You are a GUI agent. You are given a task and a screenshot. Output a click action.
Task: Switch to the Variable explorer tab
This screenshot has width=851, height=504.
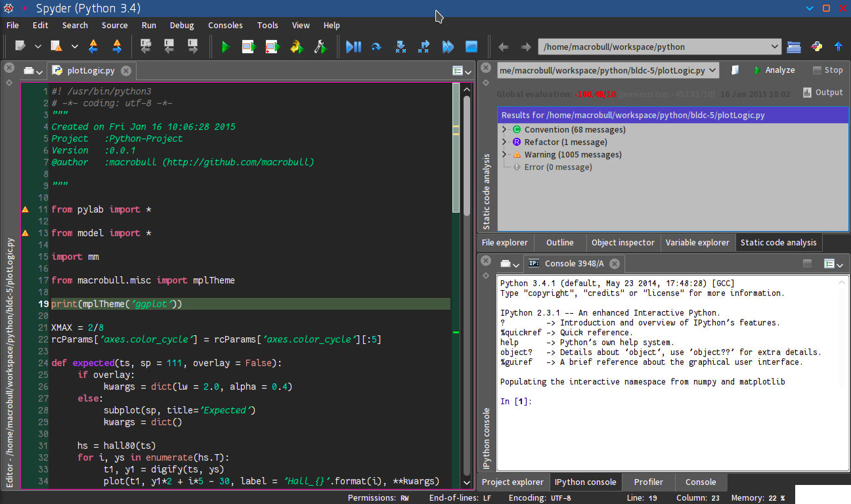(x=697, y=242)
